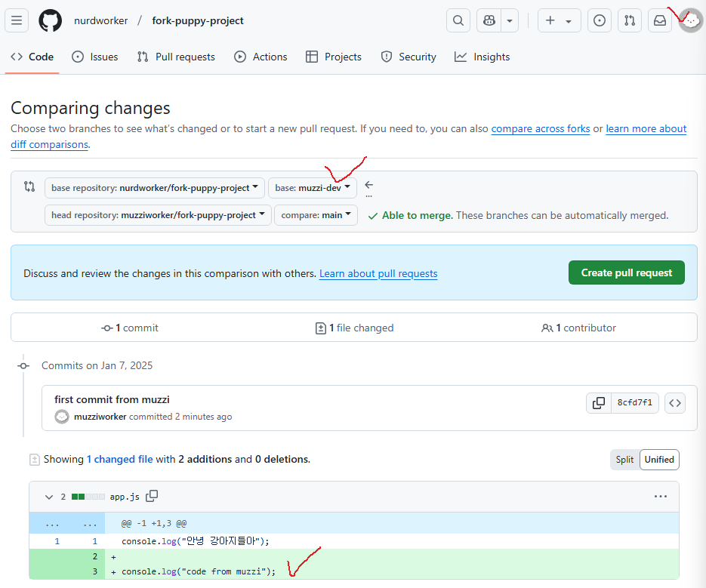Image resolution: width=706 pixels, height=588 pixels.
Task: Expand hidden lines above diff hunk
Action: coord(67,524)
